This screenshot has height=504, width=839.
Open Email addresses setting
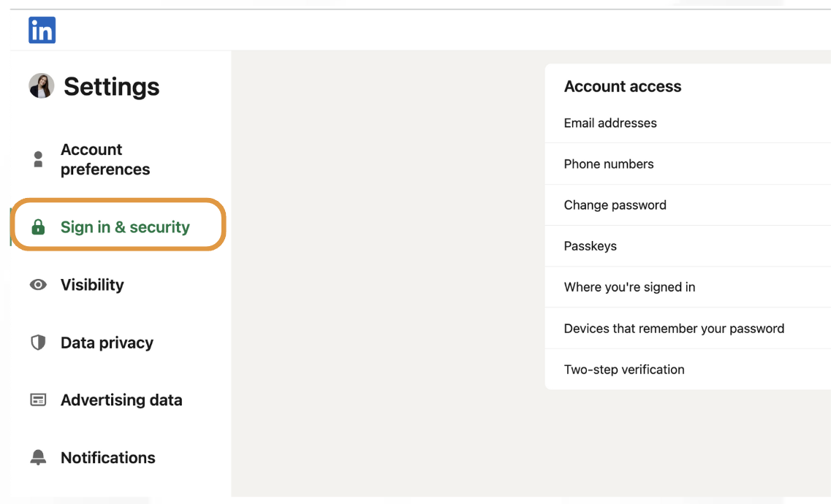tap(688, 123)
